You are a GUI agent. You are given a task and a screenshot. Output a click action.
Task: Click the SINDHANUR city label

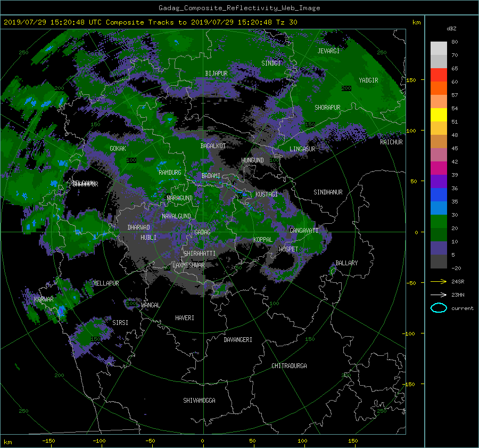(x=328, y=192)
